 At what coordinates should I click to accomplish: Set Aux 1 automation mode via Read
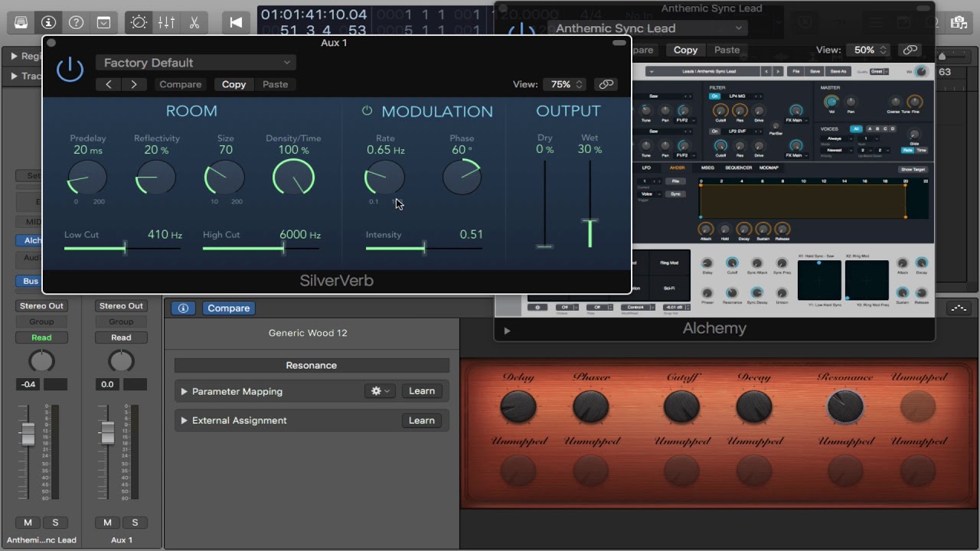[121, 337]
